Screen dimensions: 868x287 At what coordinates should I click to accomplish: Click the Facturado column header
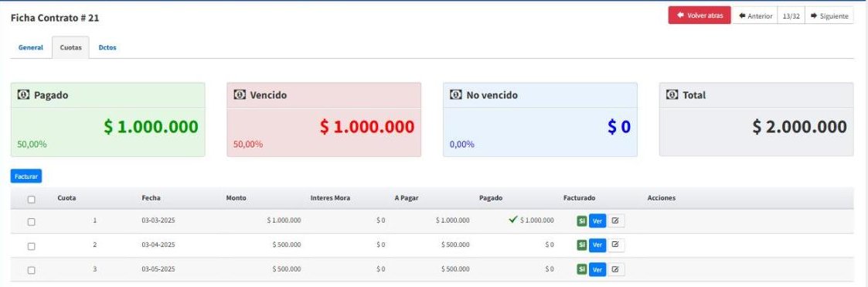(579, 198)
